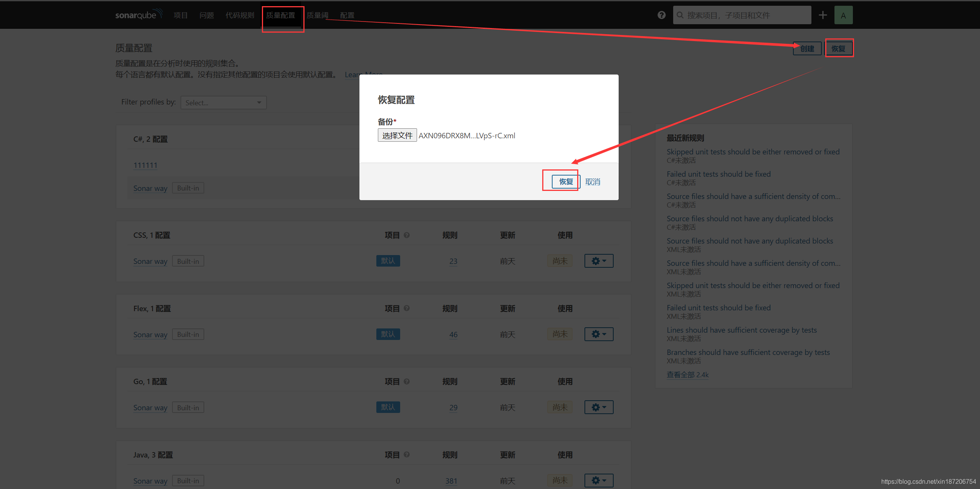
Task: Open gear menu for Go Sonar way
Action: tap(599, 407)
